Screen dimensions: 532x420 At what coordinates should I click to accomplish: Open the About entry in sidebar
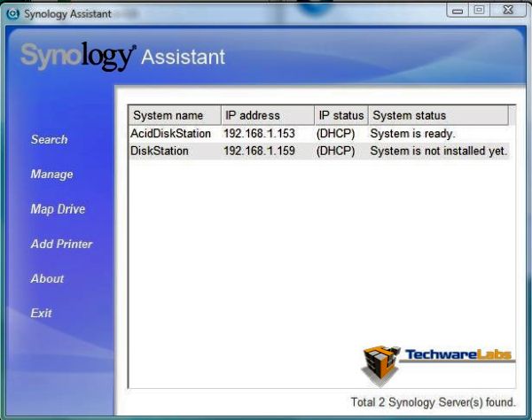pos(47,278)
